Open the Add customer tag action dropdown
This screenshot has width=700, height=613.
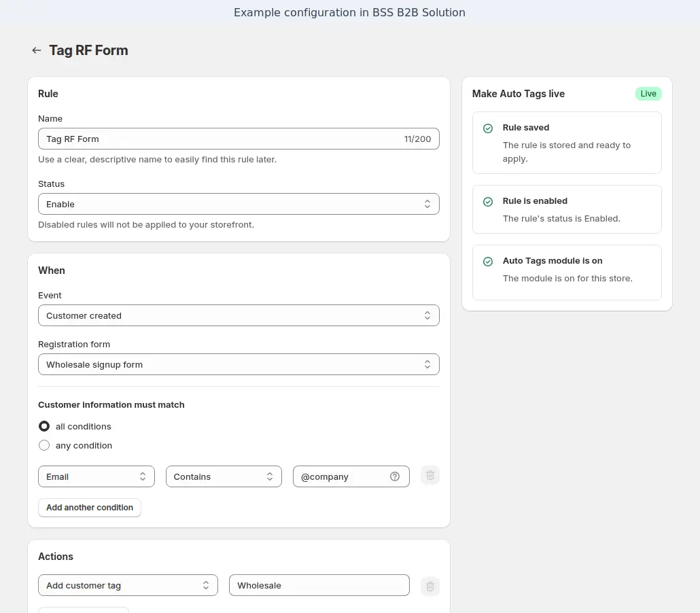(128, 585)
